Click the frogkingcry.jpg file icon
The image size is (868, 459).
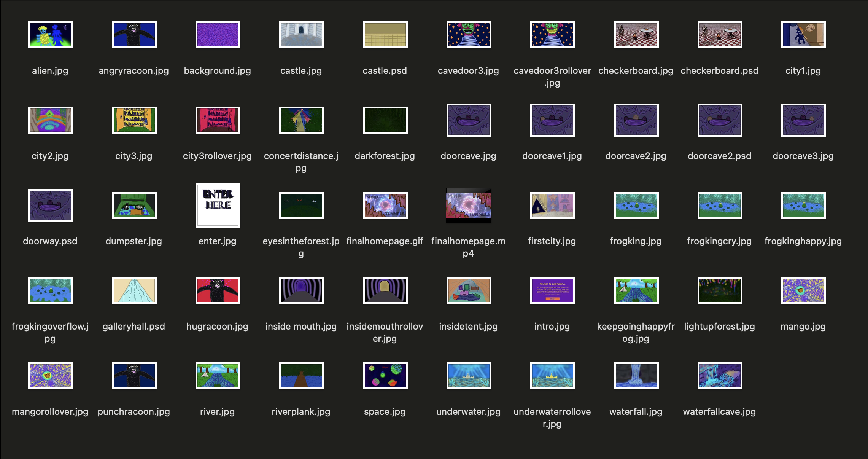(x=720, y=205)
